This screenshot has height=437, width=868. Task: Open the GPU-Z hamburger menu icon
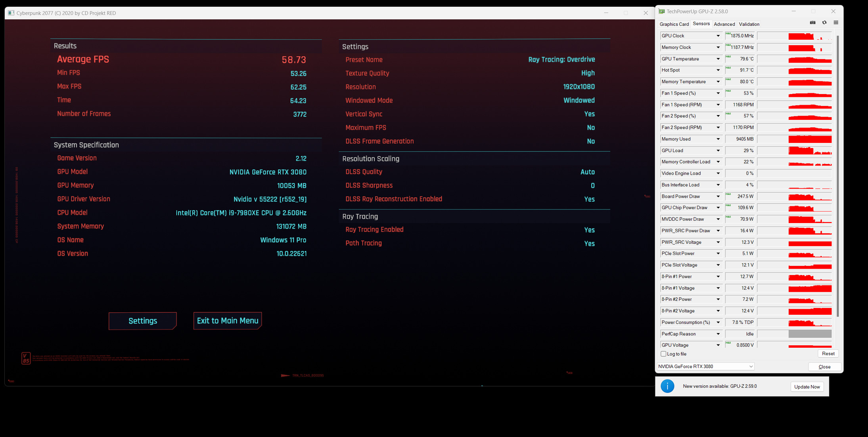point(836,23)
